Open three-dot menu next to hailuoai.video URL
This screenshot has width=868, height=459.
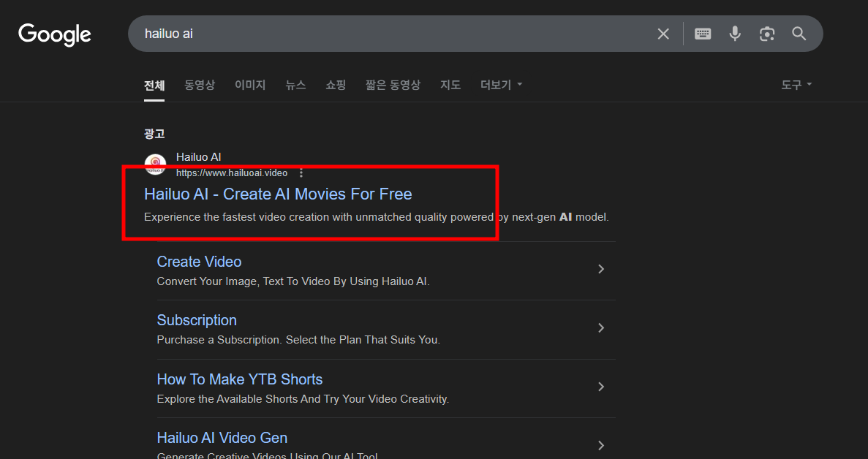pos(301,173)
